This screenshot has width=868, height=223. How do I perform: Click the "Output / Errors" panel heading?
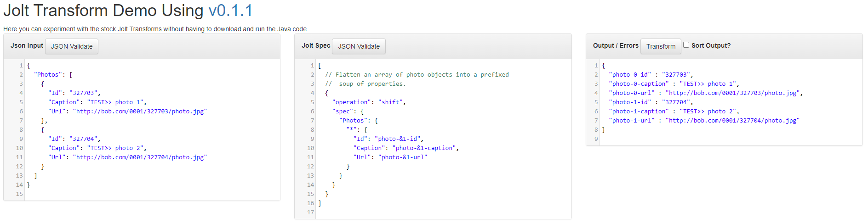click(615, 45)
